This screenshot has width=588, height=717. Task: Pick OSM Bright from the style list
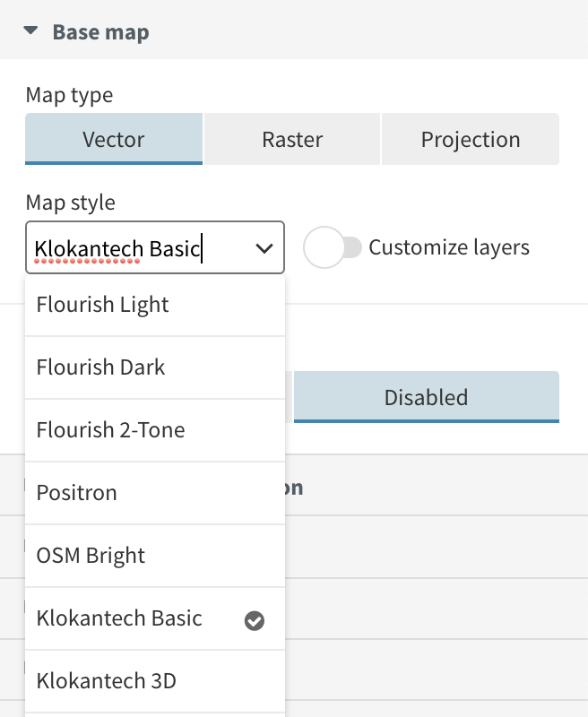coord(155,556)
